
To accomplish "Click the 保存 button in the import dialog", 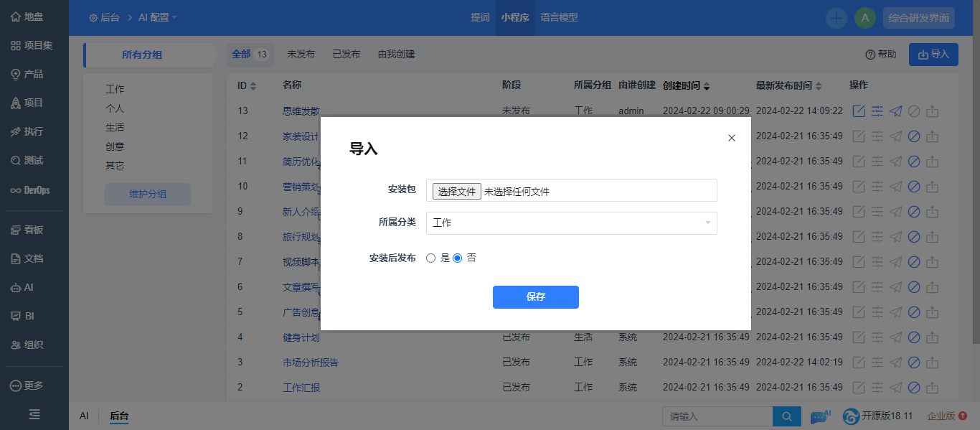I will point(536,297).
